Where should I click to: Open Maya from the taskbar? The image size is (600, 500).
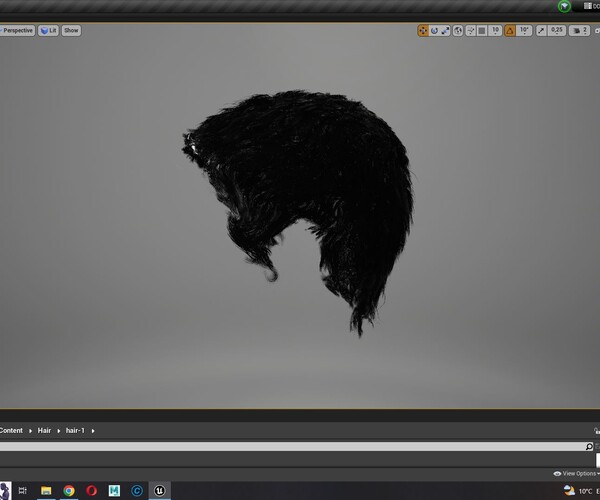114,490
